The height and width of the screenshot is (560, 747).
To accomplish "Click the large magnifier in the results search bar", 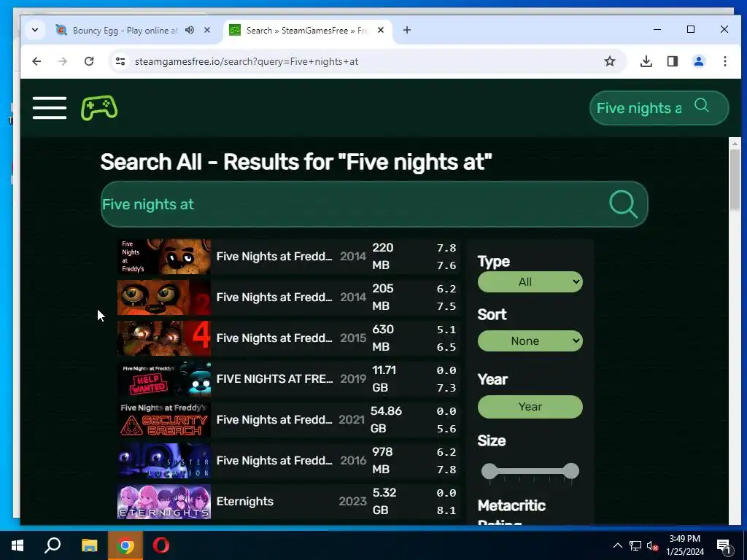I will pos(623,204).
